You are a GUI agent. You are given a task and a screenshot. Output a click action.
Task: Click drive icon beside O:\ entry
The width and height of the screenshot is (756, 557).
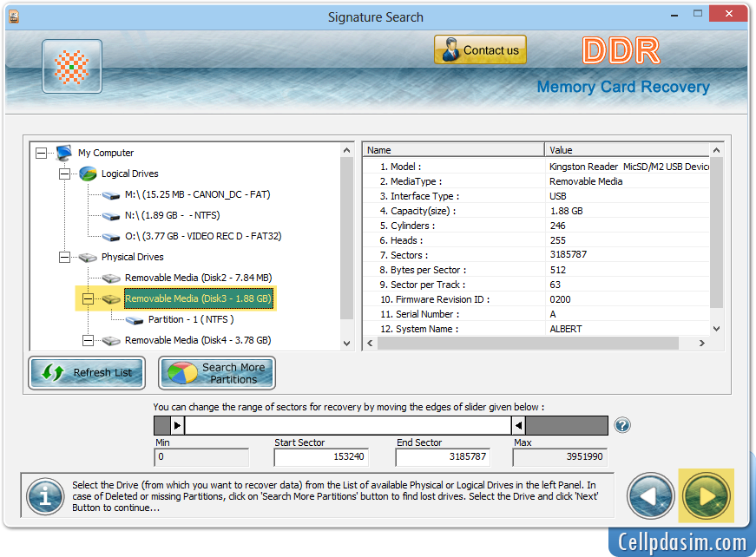111,237
